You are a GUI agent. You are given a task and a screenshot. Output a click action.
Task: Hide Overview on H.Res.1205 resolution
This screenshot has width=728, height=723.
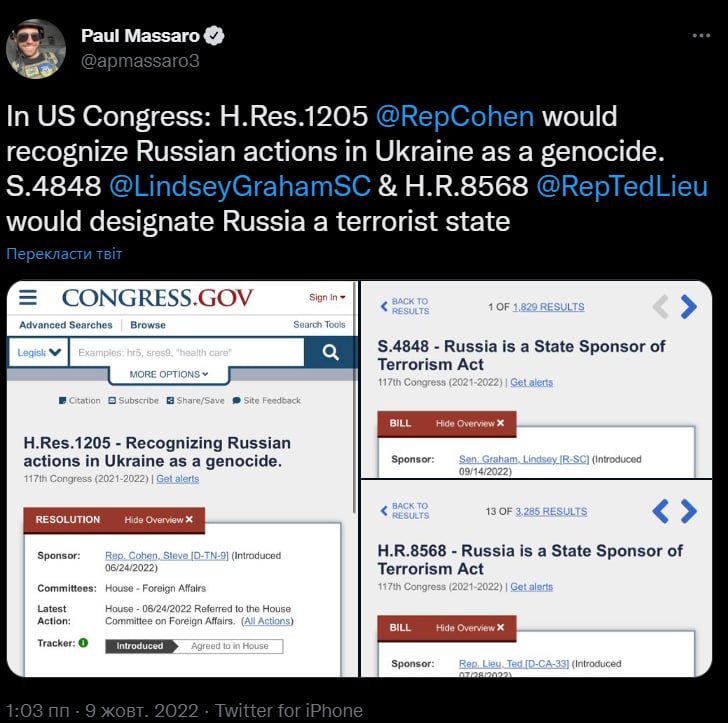pos(160,520)
